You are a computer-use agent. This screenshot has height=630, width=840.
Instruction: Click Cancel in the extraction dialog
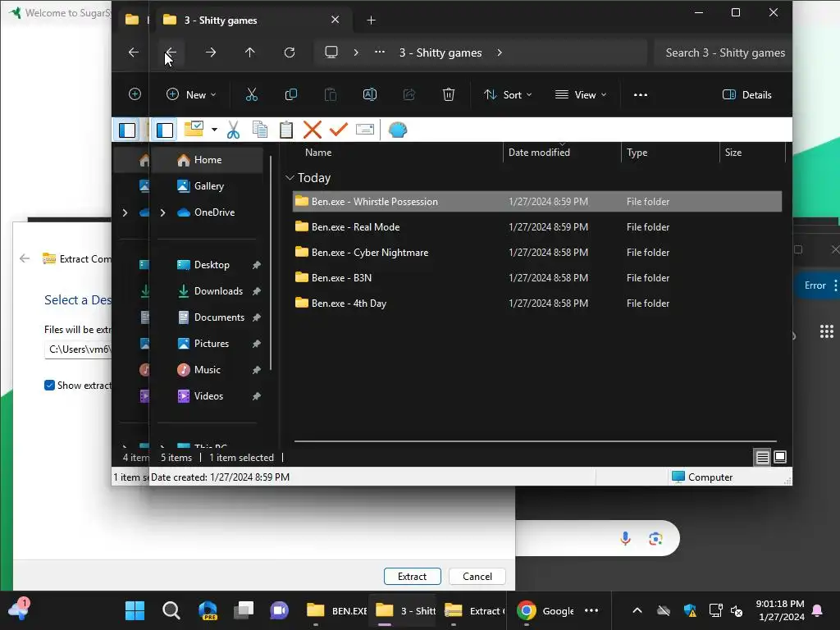pyautogui.click(x=477, y=577)
